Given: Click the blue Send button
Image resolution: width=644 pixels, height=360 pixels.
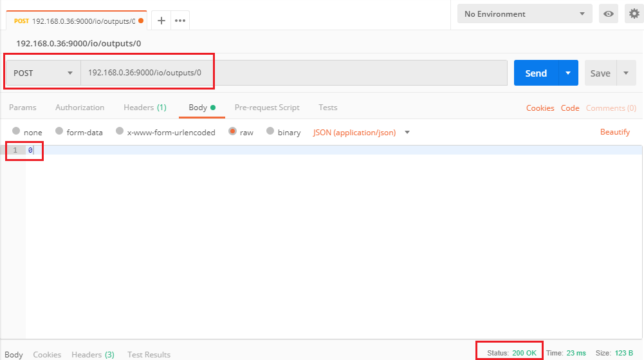Looking at the screenshot, I should (536, 73).
